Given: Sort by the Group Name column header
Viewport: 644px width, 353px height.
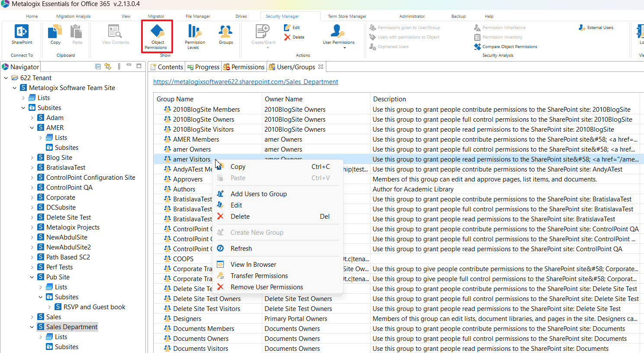Looking at the screenshot, I should pos(175,99).
